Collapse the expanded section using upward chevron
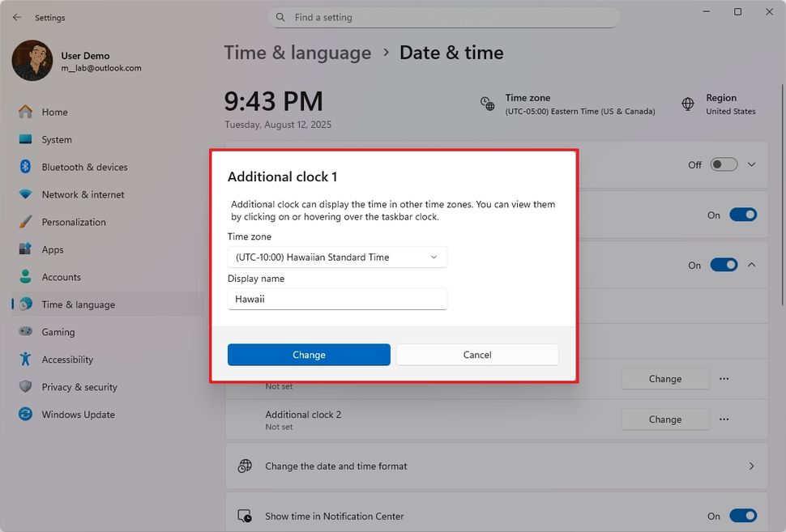The image size is (786, 532). tap(750, 265)
